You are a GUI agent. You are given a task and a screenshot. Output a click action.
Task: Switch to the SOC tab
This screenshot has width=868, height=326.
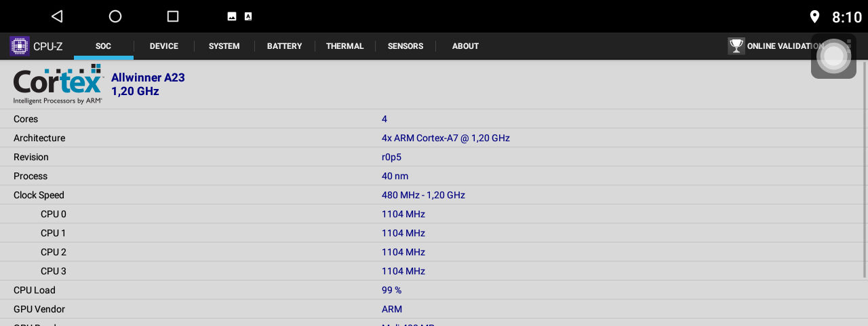pyautogui.click(x=103, y=46)
